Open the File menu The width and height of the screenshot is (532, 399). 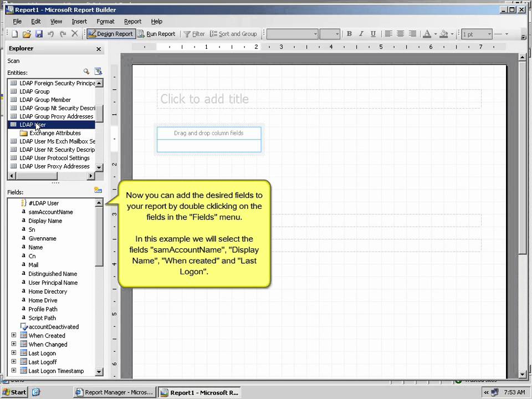tap(17, 22)
